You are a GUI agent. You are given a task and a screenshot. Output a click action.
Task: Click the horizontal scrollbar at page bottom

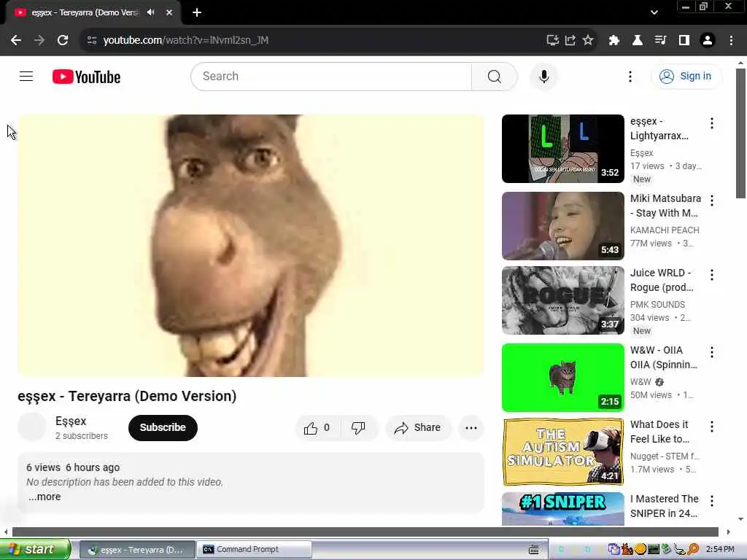(365, 532)
